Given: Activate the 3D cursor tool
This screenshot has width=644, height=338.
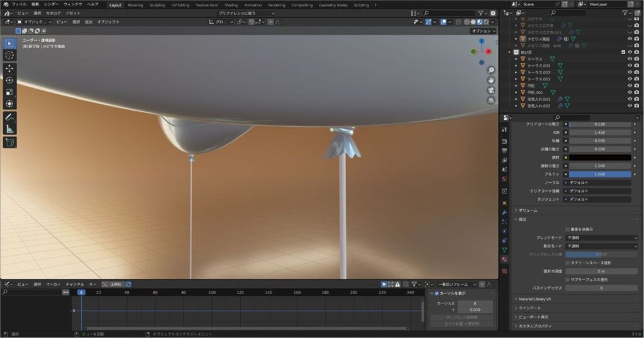Looking at the screenshot, I should click(9, 55).
